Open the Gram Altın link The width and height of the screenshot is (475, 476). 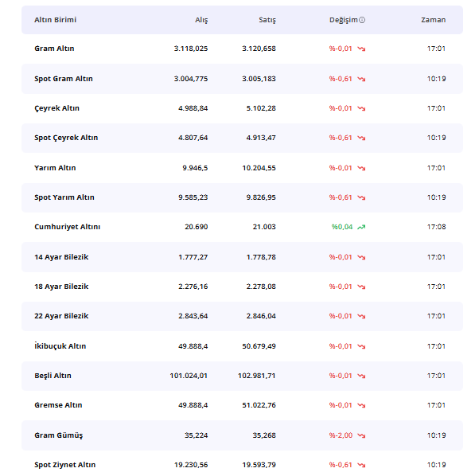pyautogui.click(x=54, y=49)
